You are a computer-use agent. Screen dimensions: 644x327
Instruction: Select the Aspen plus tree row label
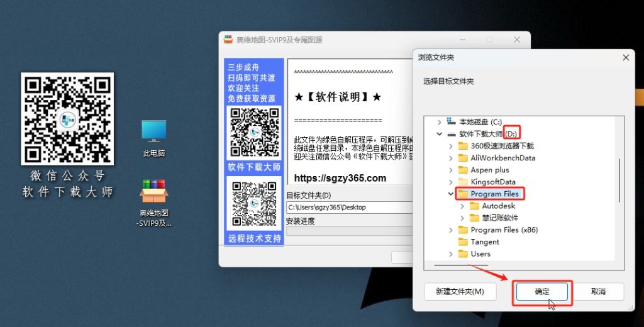490,170
